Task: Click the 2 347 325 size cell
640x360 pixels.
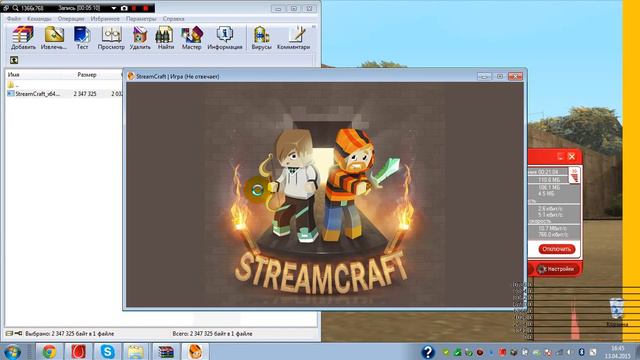Action: [x=85, y=93]
